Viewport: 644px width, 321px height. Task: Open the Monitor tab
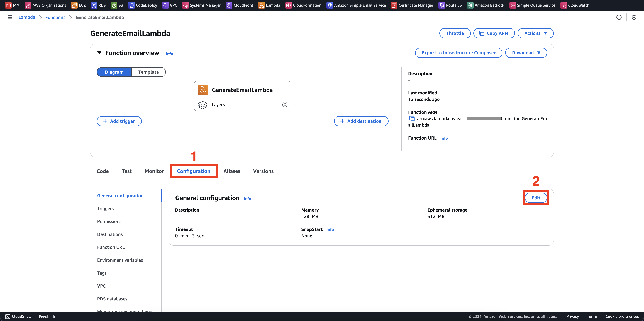[154, 171]
